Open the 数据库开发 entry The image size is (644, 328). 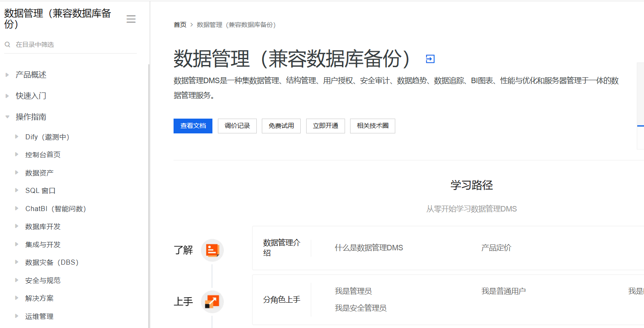[x=43, y=226]
